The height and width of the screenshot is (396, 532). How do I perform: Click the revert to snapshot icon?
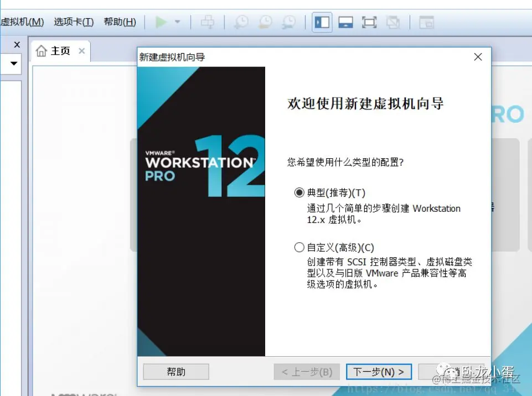[265, 22]
